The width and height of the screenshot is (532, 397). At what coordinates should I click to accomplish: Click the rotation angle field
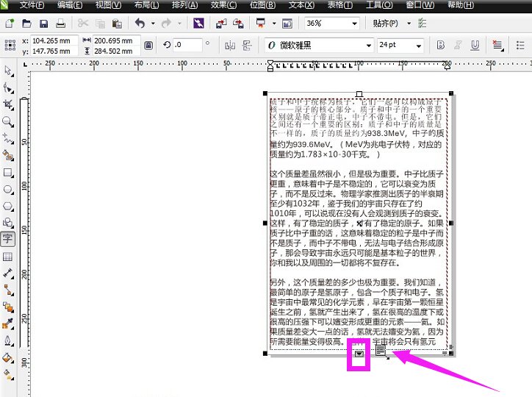188,45
